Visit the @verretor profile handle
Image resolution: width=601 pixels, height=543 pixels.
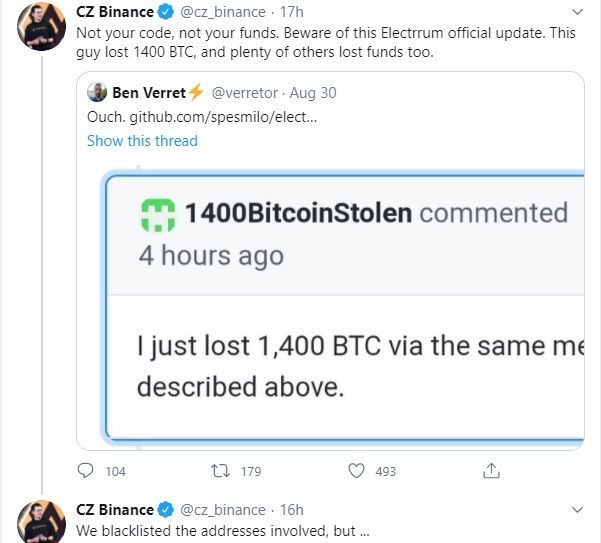click(245, 93)
